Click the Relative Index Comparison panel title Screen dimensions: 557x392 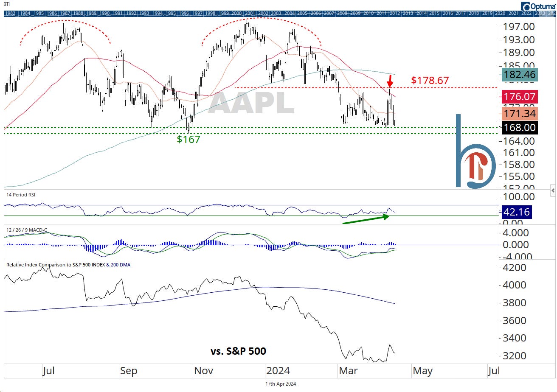click(x=68, y=265)
